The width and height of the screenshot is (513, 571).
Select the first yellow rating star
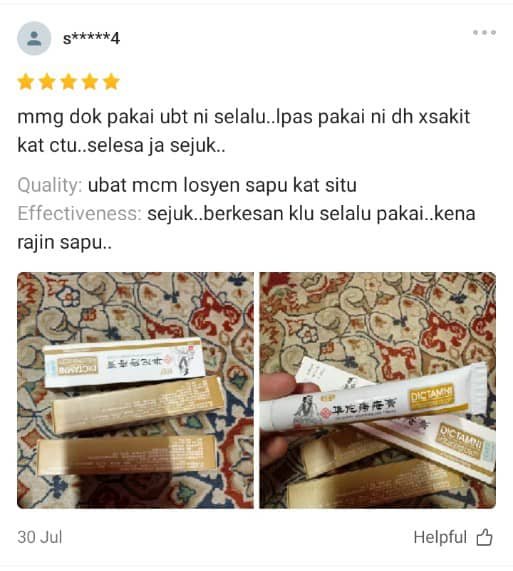point(26,82)
